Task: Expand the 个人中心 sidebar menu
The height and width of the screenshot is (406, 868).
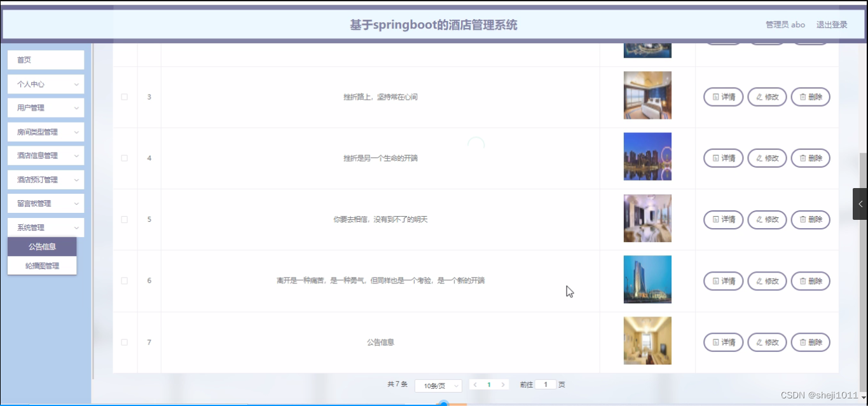Action: tap(45, 83)
